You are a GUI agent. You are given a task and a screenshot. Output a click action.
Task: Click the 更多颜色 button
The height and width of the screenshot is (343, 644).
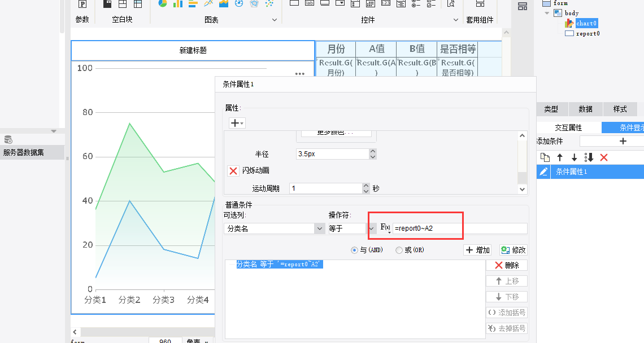pos(336,133)
